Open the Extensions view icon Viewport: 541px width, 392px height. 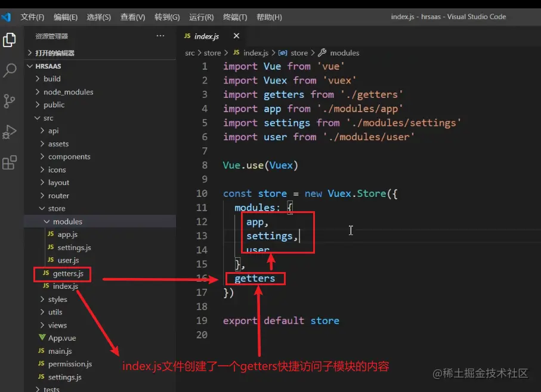coord(10,162)
